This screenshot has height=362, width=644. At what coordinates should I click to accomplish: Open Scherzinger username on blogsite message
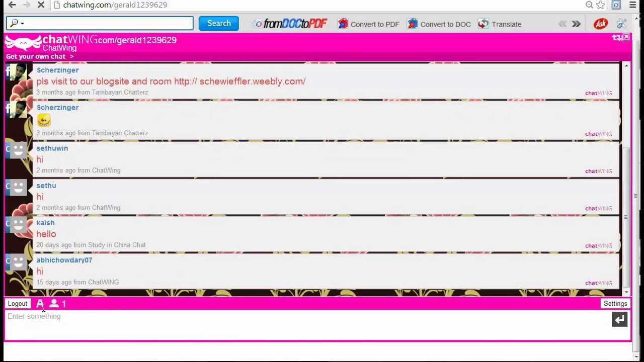click(57, 70)
